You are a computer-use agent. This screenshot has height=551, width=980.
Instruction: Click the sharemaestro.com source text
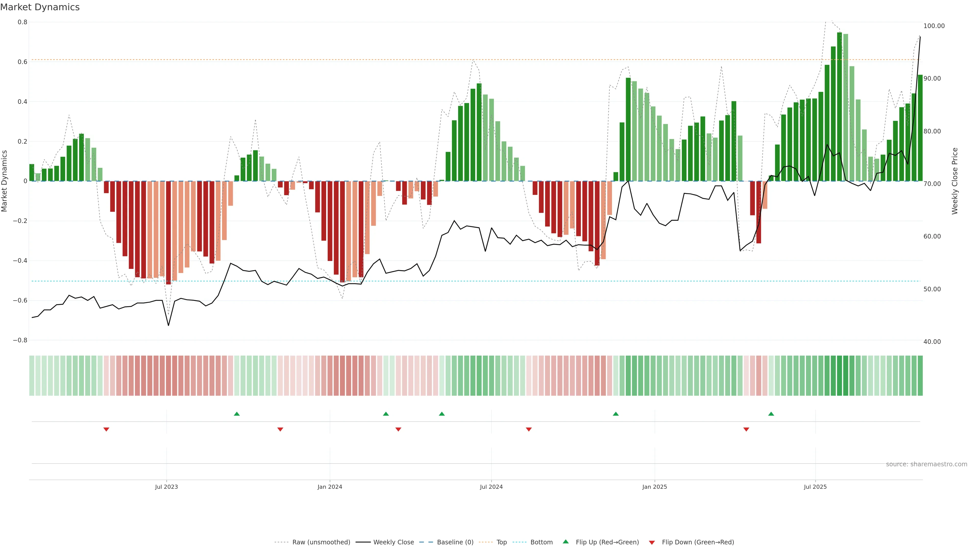926,464
